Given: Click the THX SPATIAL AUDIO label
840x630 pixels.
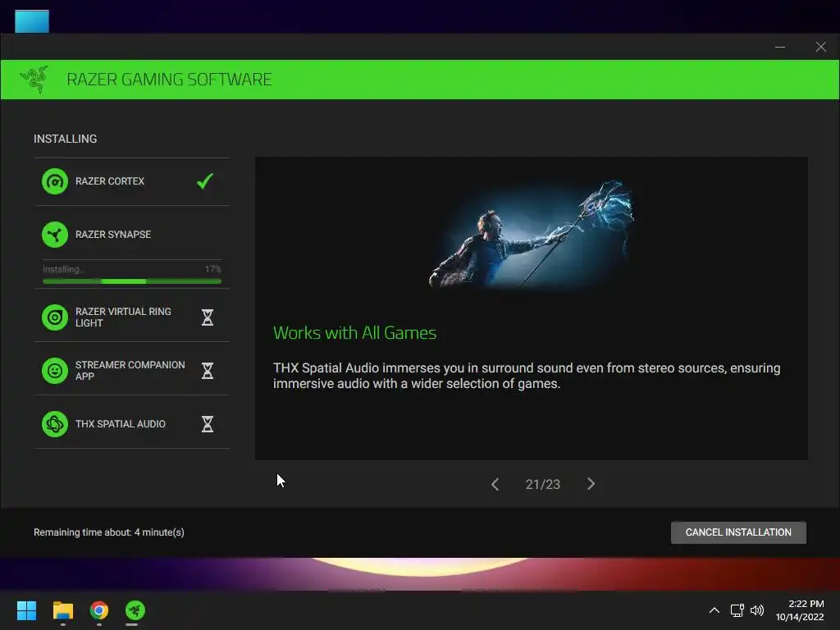Looking at the screenshot, I should [x=121, y=424].
